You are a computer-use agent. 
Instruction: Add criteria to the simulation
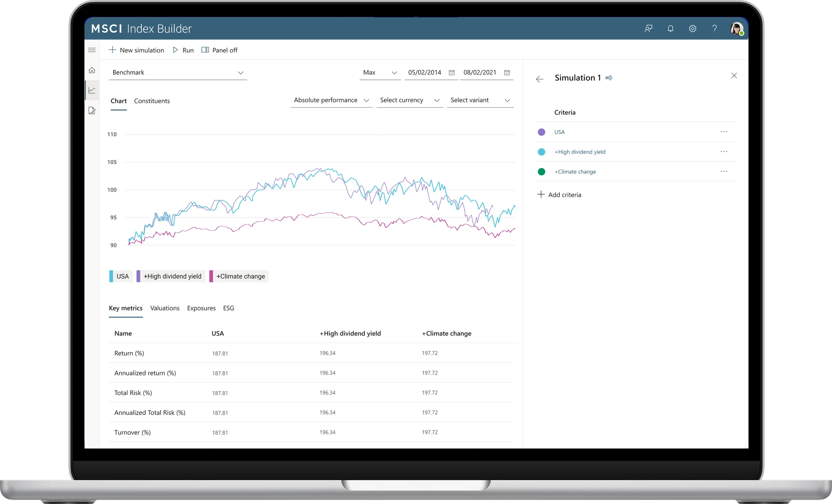[559, 195]
